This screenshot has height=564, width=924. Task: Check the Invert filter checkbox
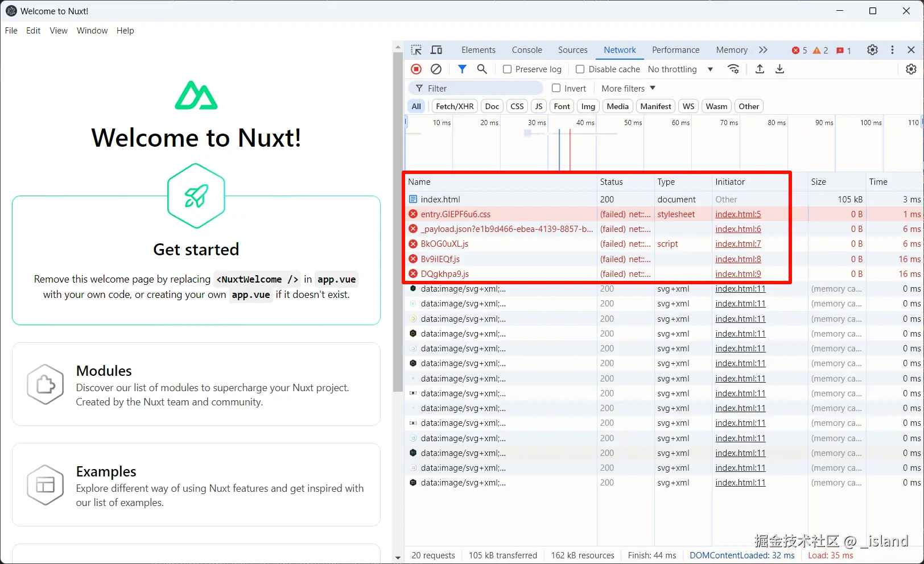click(556, 88)
